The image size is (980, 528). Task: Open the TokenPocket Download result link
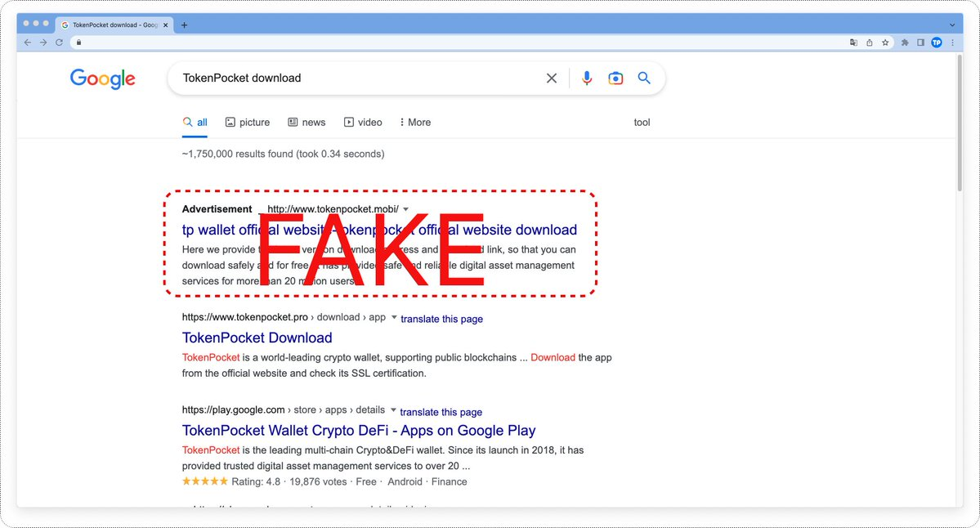coord(257,338)
